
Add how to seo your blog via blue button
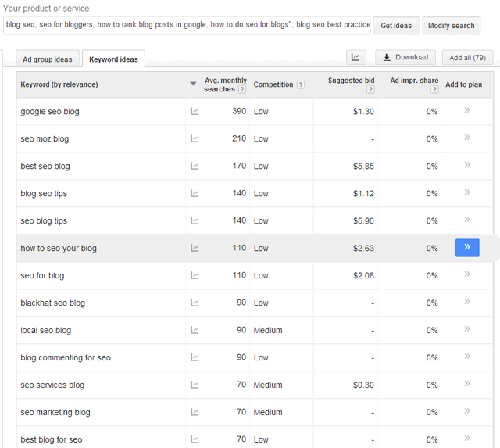pos(467,248)
